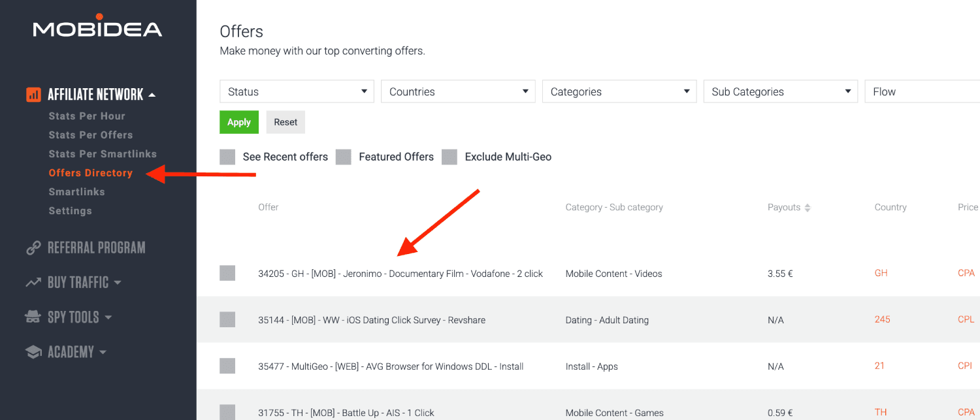
Task: Select checkbox for offer 31755 Battle Up
Action: 227,412
